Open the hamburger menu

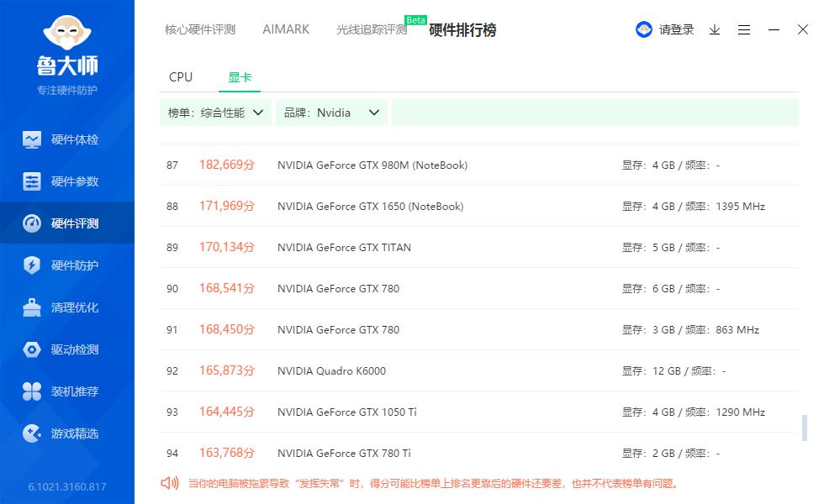(744, 29)
